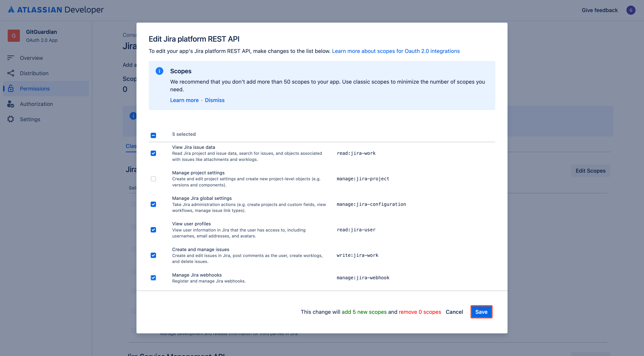Click the write:jira-work scope name
Screen dimensions: 644x356
pyautogui.click(x=357, y=255)
